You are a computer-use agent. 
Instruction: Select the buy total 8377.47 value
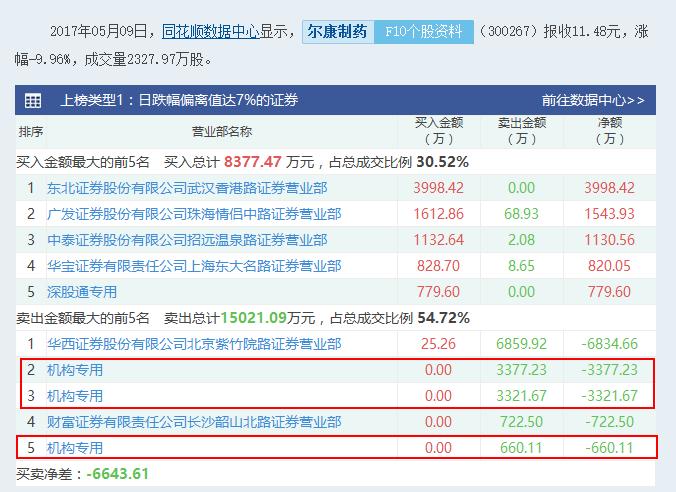click(x=253, y=162)
